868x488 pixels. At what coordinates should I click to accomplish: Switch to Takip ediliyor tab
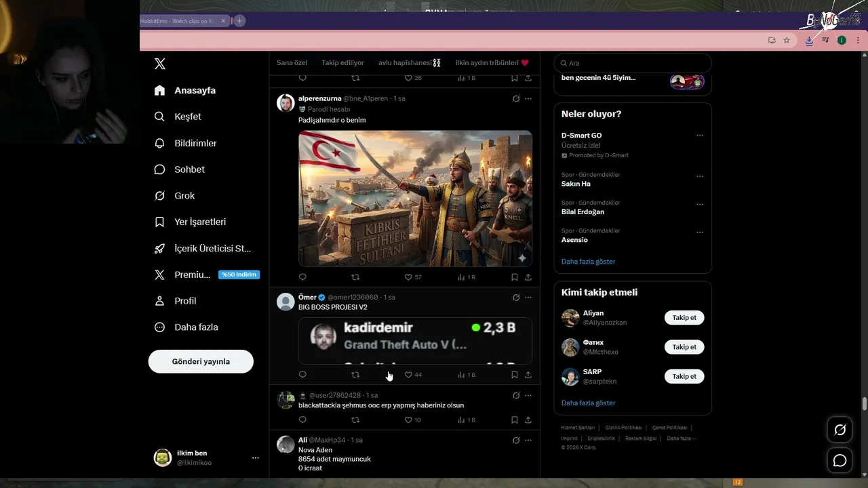pos(342,62)
